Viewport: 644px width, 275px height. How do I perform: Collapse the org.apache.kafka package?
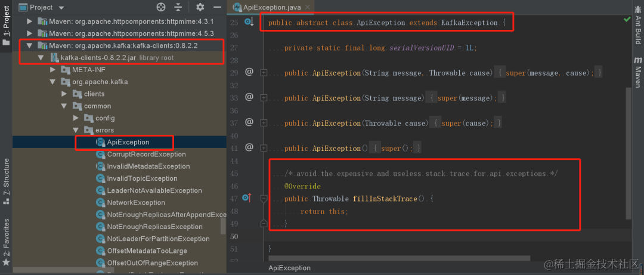click(x=52, y=82)
